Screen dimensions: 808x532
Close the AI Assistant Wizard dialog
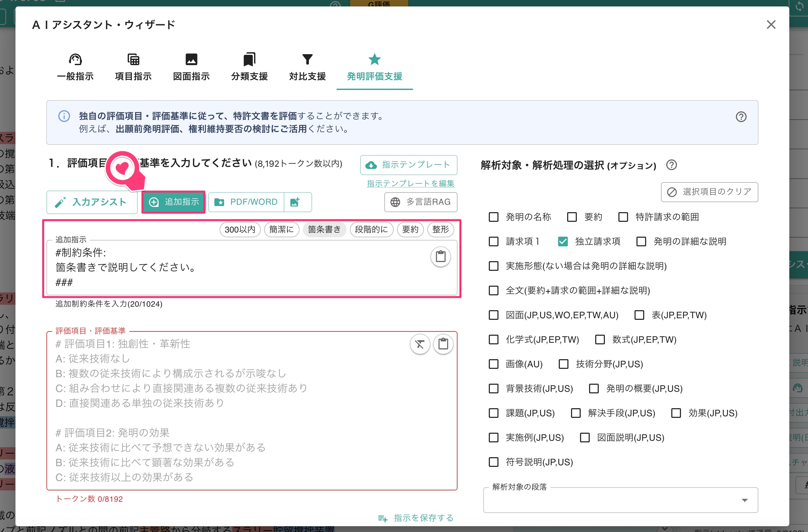pyautogui.click(x=771, y=25)
